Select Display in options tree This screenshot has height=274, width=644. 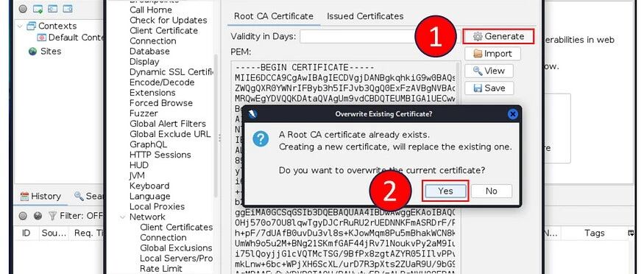tap(144, 62)
